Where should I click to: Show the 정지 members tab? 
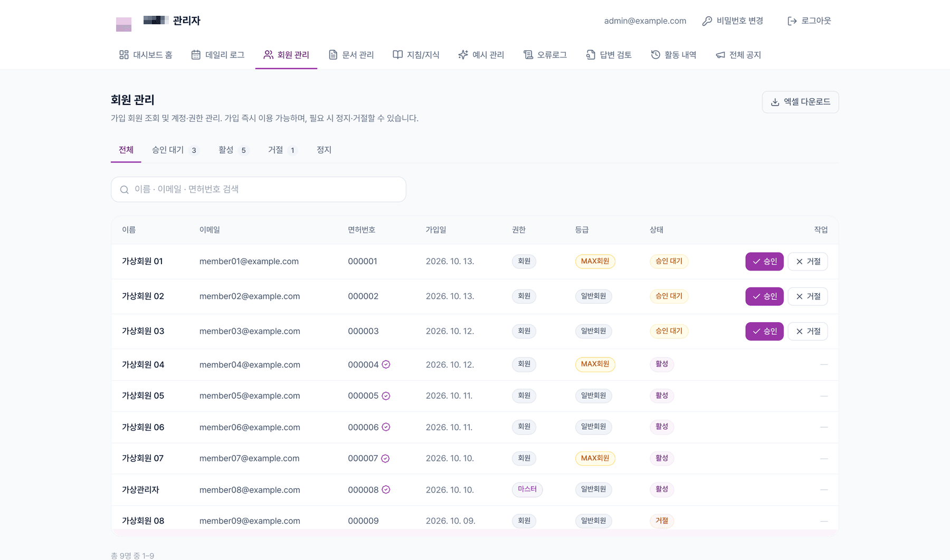click(324, 150)
